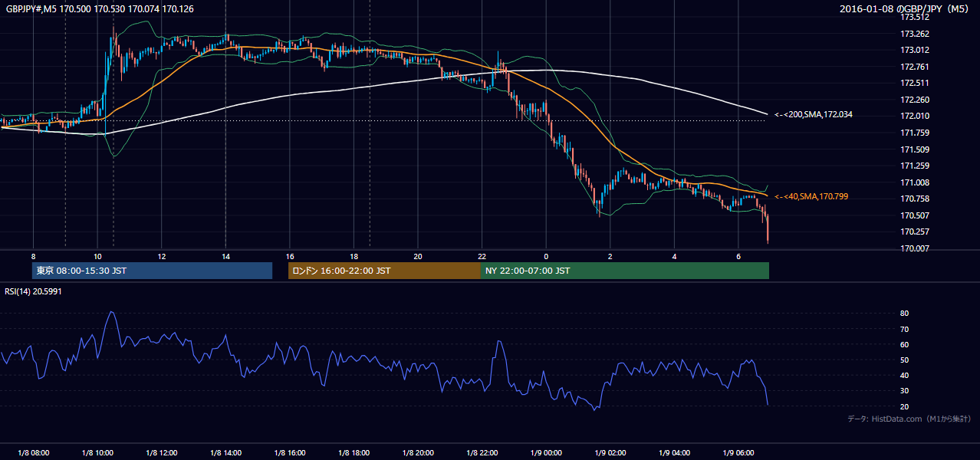Click hour tick 18 on chart time axis
This screenshot has height=460, width=980.
click(354, 256)
